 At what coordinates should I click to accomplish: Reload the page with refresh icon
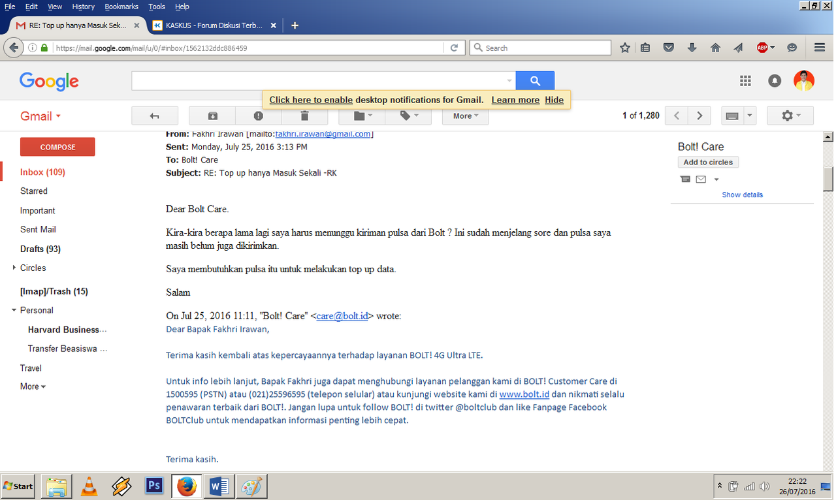(455, 48)
